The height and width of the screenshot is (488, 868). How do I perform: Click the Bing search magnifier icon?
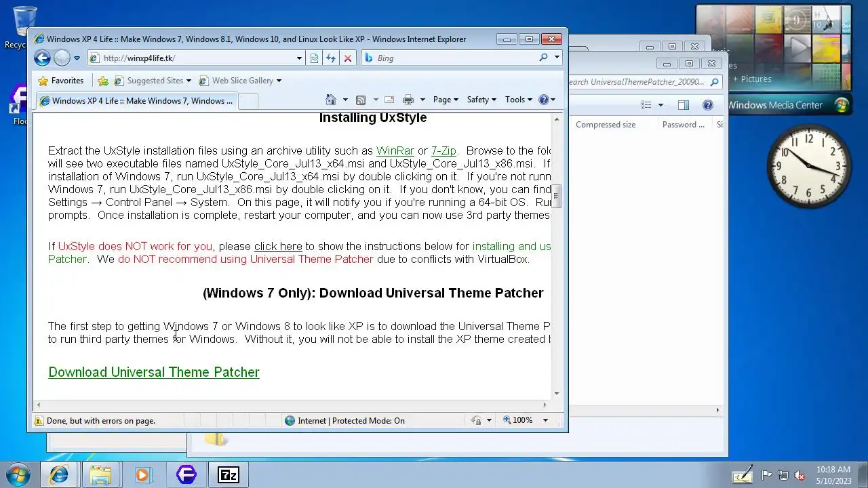(543, 58)
